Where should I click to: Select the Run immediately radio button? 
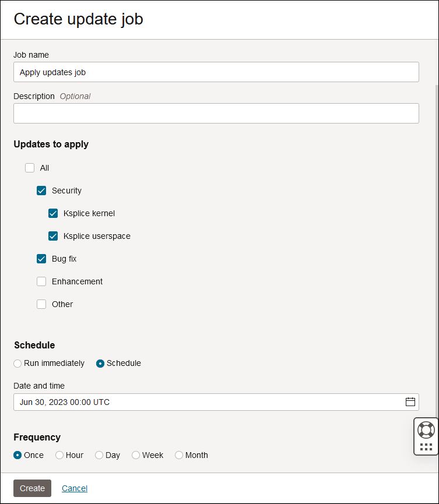[18, 364]
